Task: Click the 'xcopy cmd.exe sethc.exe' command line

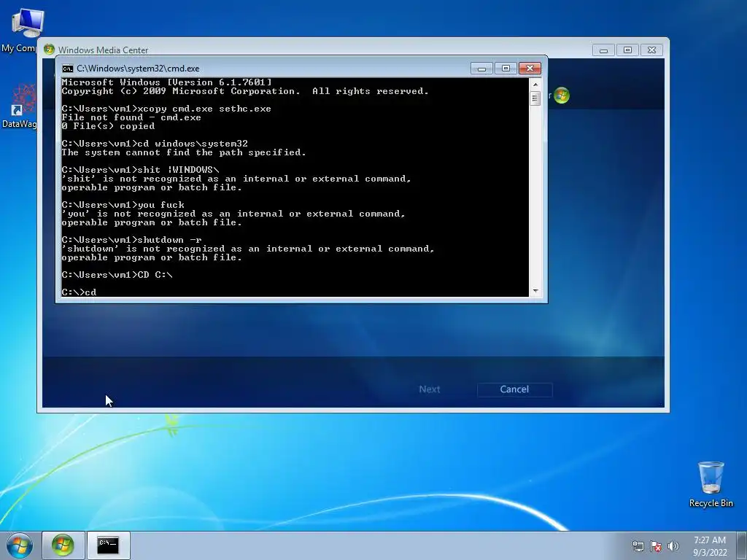Action: [x=166, y=109]
